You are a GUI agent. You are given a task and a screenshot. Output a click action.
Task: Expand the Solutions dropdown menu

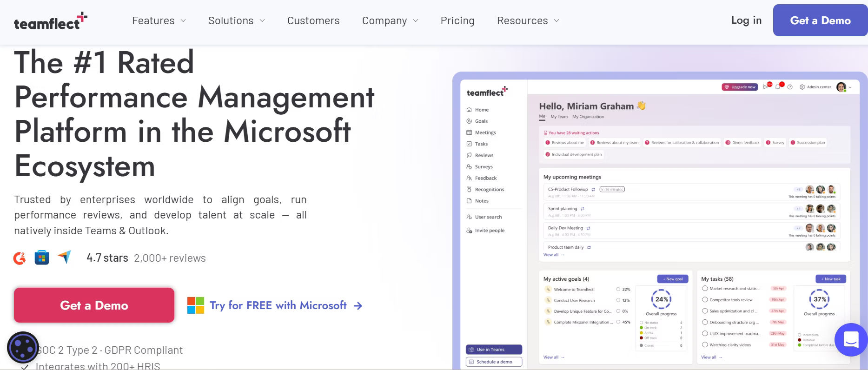pyautogui.click(x=236, y=21)
